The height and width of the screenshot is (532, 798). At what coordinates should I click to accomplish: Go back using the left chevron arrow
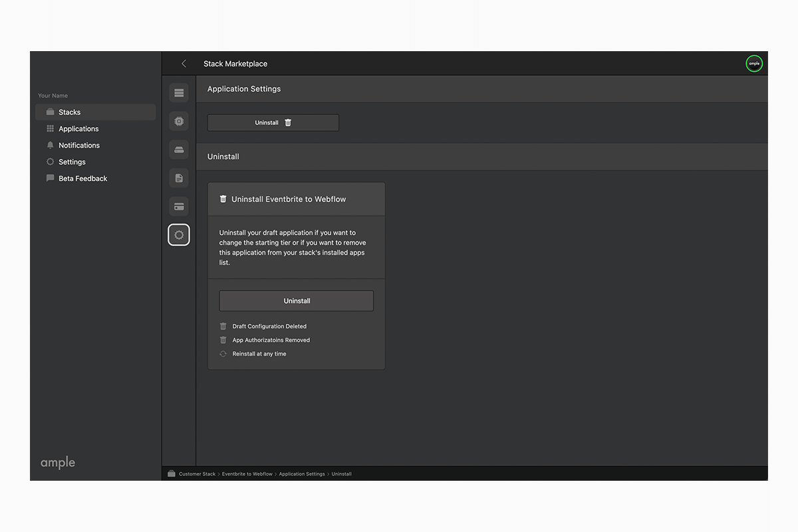(184, 64)
